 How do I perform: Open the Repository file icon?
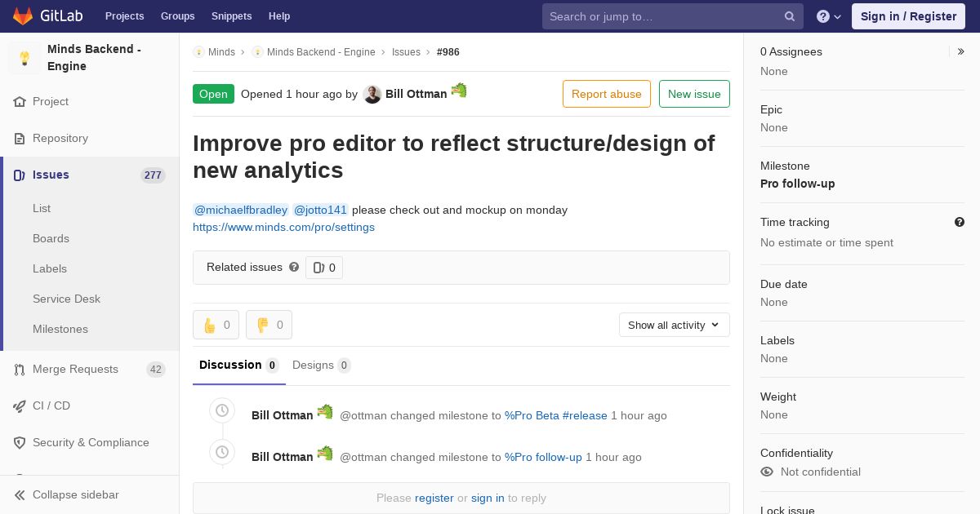coord(20,139)
